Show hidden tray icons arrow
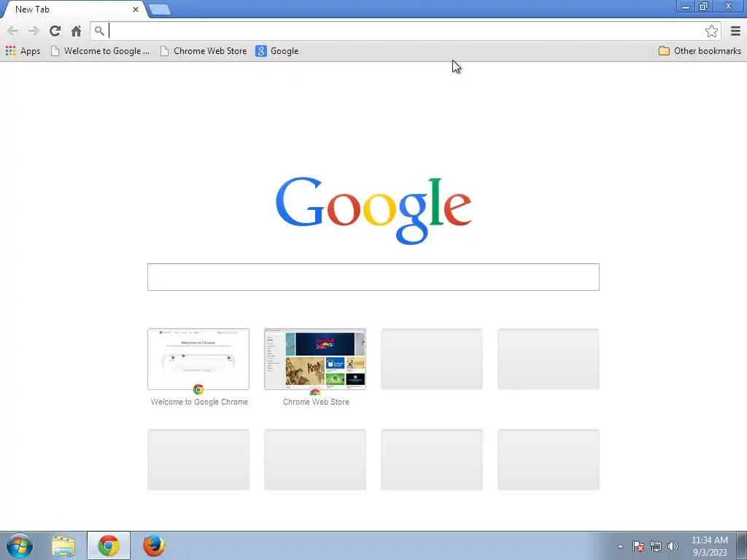 pos(620,546)
